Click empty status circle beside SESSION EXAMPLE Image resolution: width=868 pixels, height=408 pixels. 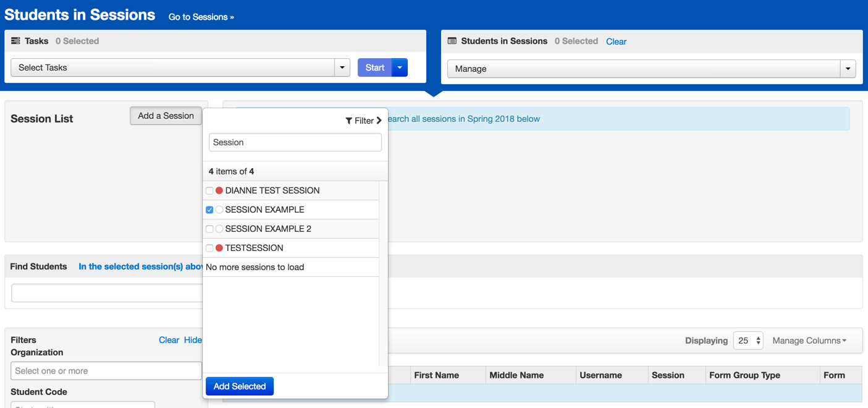pyautogui.click(x=219, y=210)
